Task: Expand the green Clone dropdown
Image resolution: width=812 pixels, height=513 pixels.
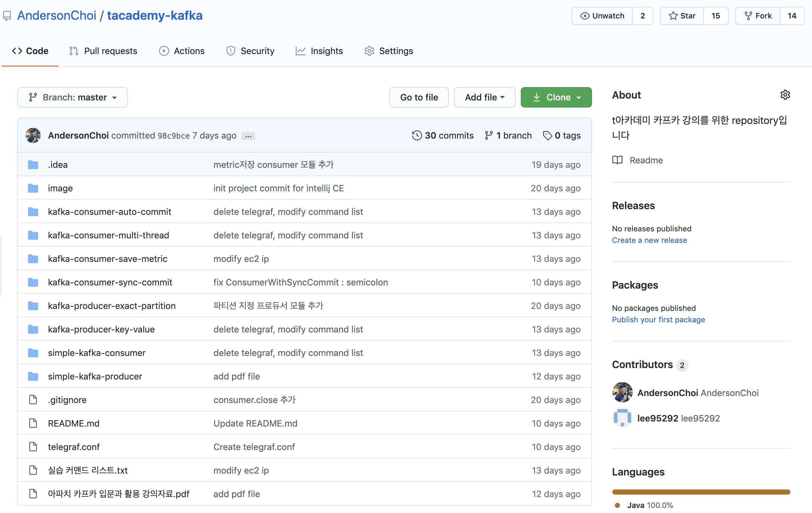Action: click(x=556, y=97)
